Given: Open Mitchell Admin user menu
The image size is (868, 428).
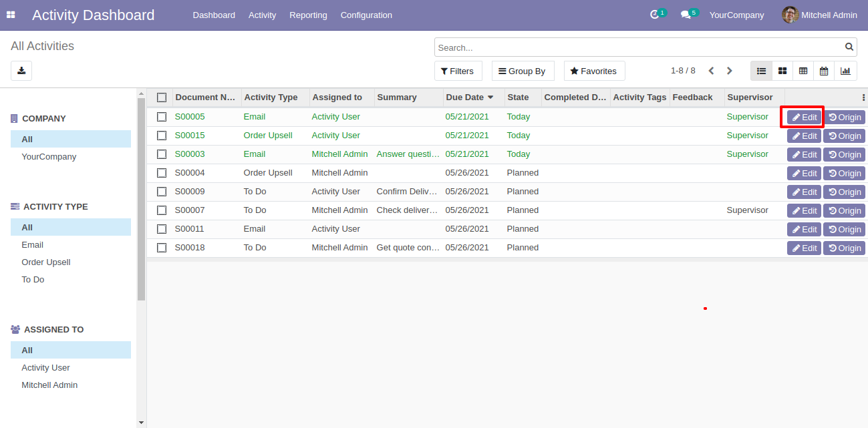Looking at the screenshot, I should (x=820, y=15).
